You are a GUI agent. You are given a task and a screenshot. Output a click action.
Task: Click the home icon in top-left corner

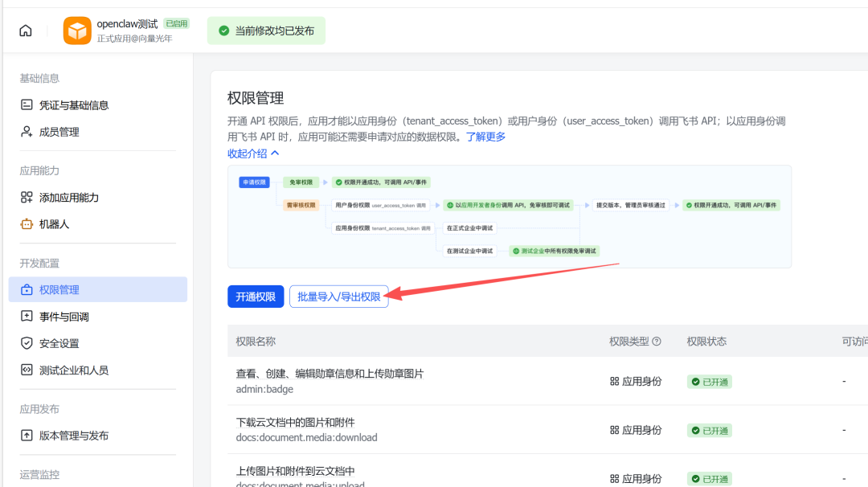click(25, 29)
